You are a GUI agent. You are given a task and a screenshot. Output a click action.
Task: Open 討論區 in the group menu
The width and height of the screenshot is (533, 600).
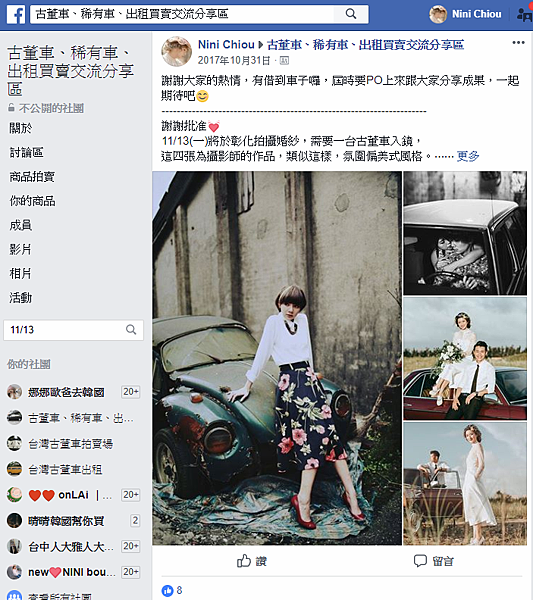[x=26, y=153]
